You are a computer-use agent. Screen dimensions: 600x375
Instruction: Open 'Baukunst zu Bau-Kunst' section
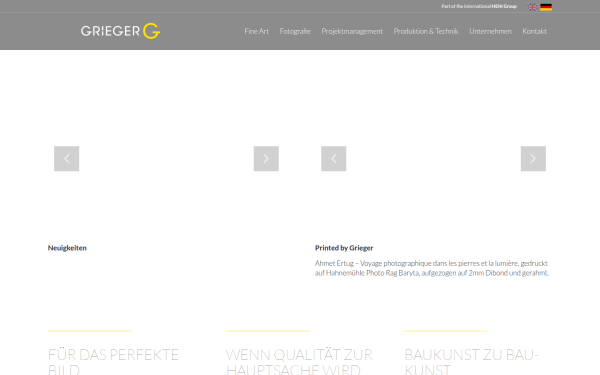coord(471,361)
